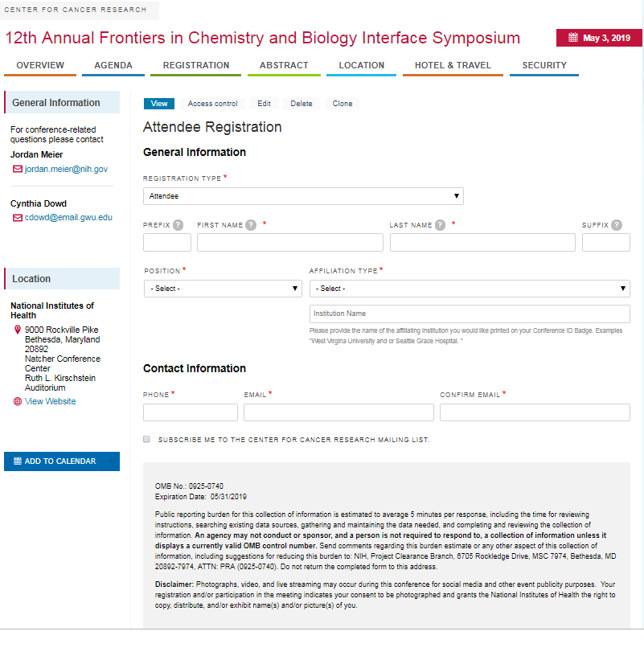The image size is (644, 652).
Task: Click the Clone action tab
Action: coord(343,104)
